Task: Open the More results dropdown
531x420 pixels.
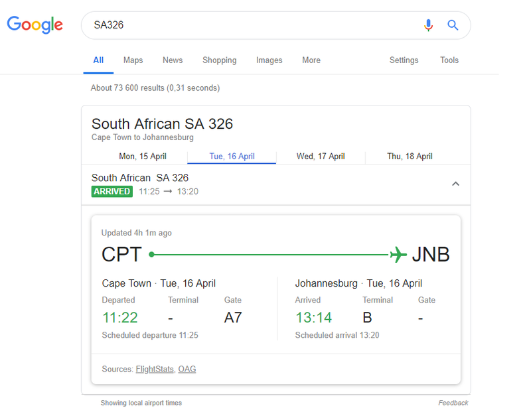Action: pos(311,60)
